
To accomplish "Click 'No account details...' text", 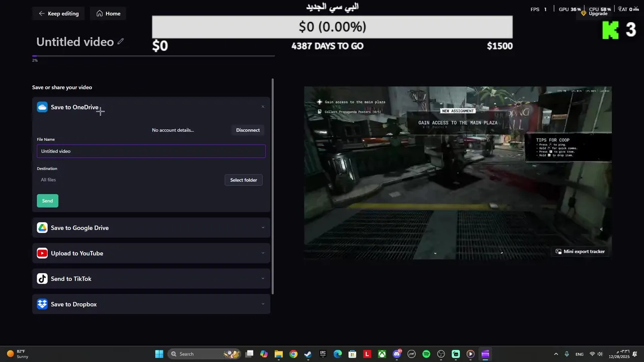I will click(173, 130).
